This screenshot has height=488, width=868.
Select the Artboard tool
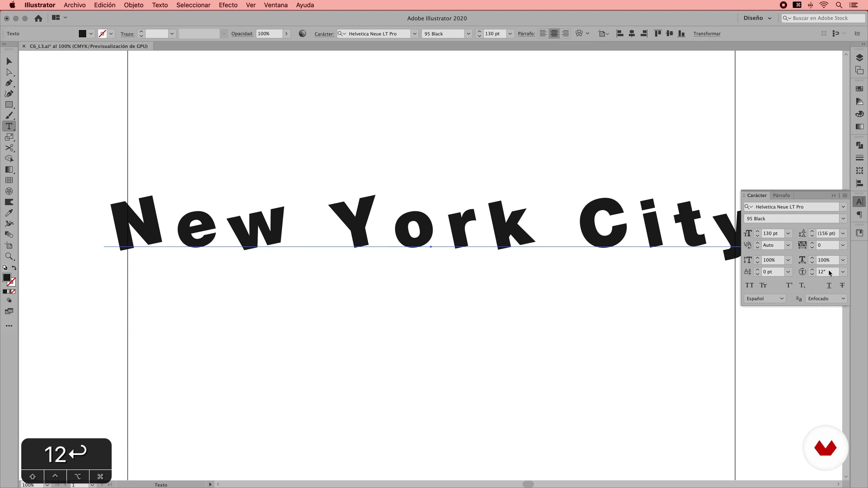[x=9, y=246]
